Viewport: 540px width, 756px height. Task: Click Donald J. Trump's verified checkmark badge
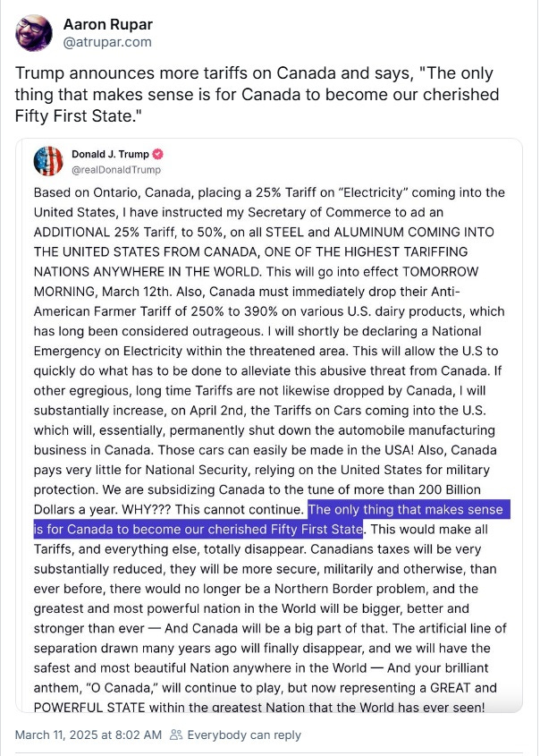pyautogui.click(x=157, y=154)
